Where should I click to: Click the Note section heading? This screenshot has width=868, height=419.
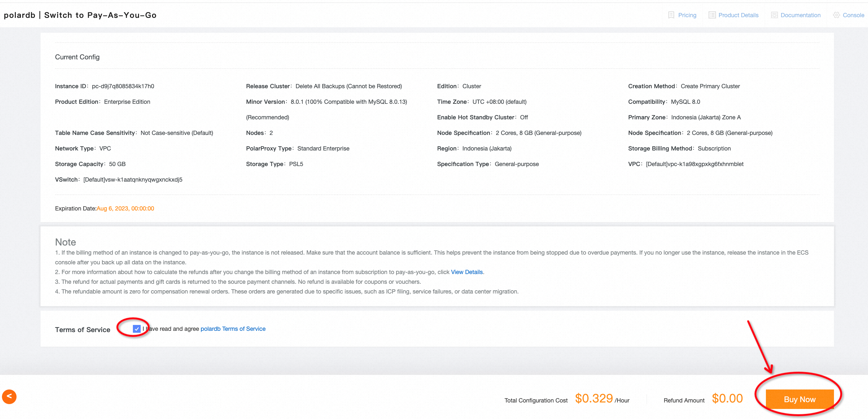[x=65, y=242]
